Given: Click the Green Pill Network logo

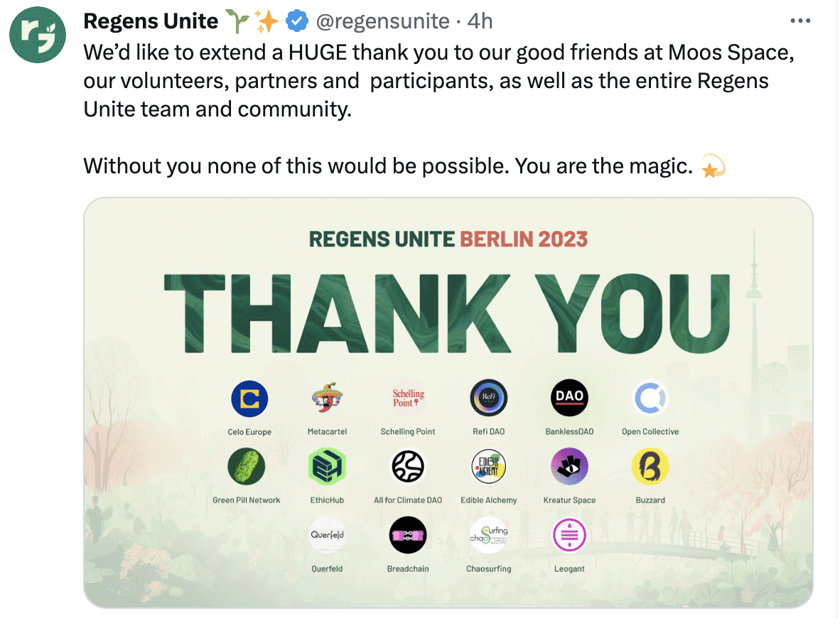Looking at the screenshot, I should [247, 467].
